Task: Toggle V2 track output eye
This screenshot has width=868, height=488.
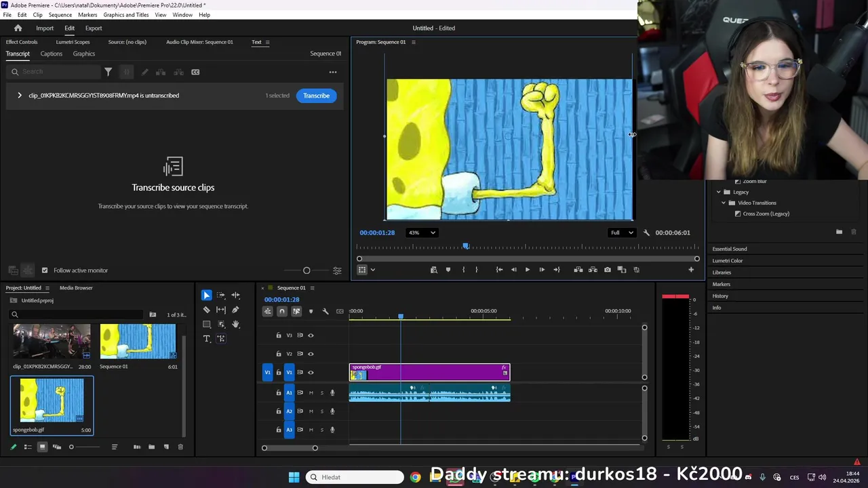Action: 311,354
